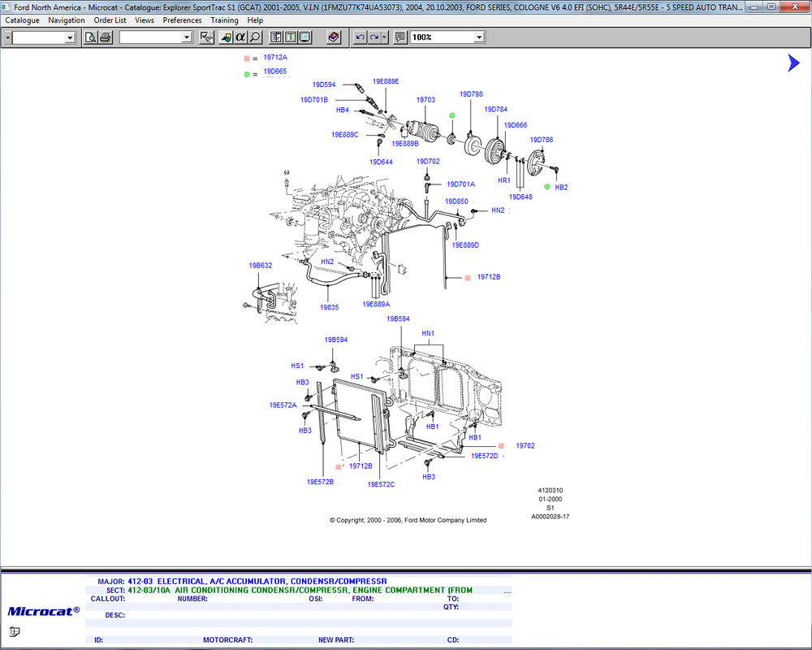Click the print preview icon
The image size is (812, 650).
point(91,37)
